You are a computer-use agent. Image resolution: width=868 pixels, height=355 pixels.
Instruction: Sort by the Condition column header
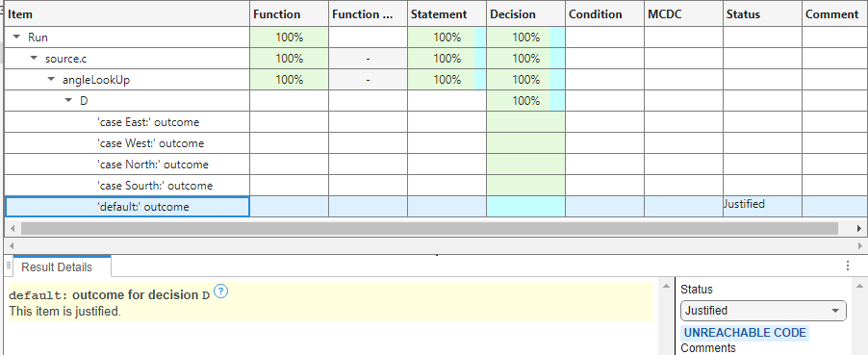click(x=604, y=14)
